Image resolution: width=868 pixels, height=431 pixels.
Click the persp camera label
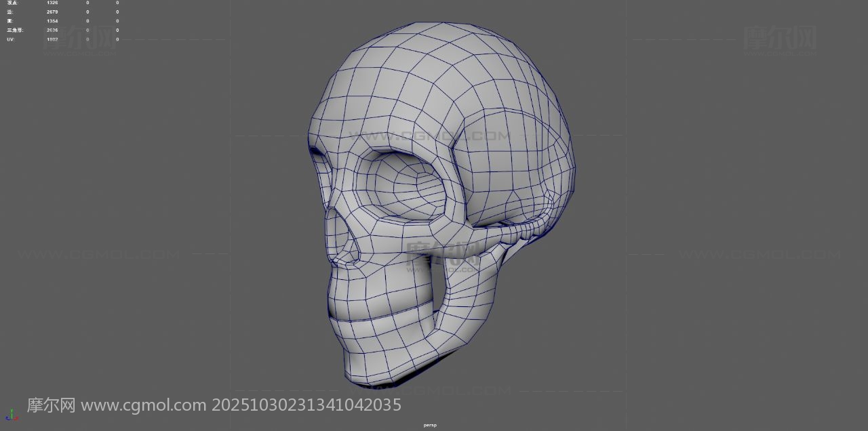click(430, 425)
